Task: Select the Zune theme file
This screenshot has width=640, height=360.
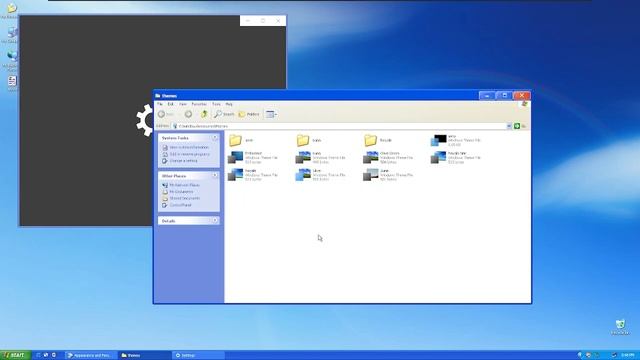Action: coord(388,175)
